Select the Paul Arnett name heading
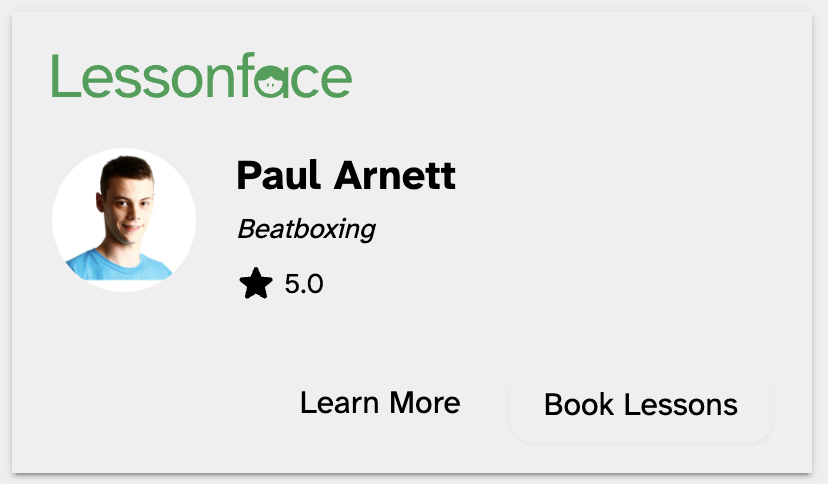Screen dimensions: 828x484 point(346,176)
